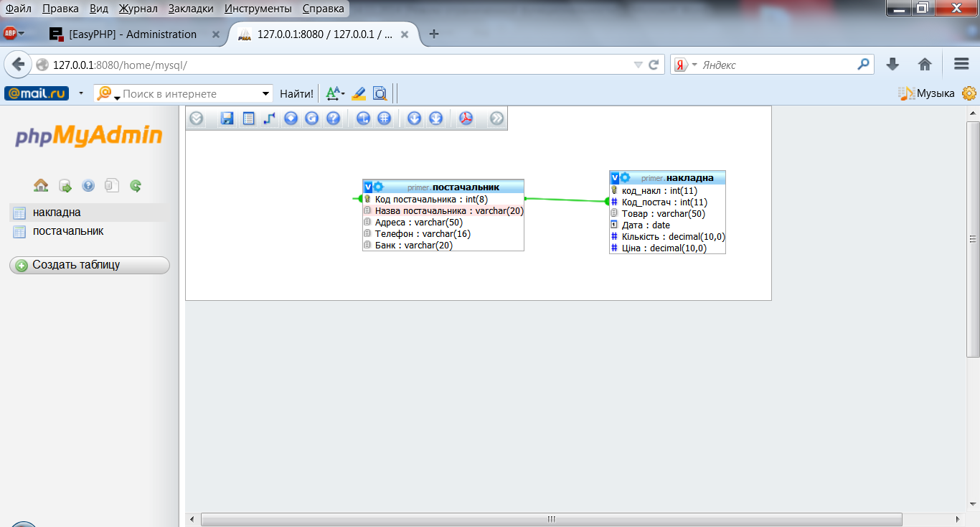Click gear icon on накладна table header
Screen dimensions: 980x527
point(625,177)
